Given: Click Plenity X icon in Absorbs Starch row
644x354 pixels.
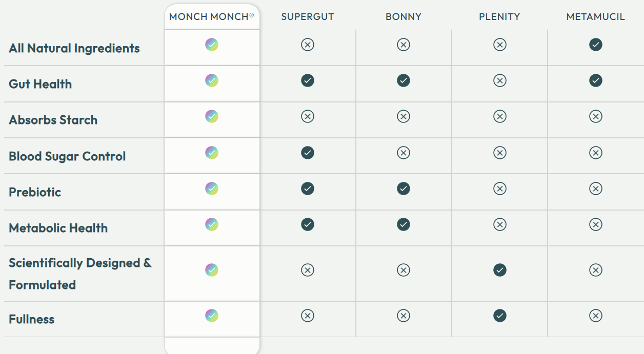Looking at the screenshot, I should click(500, 116).
